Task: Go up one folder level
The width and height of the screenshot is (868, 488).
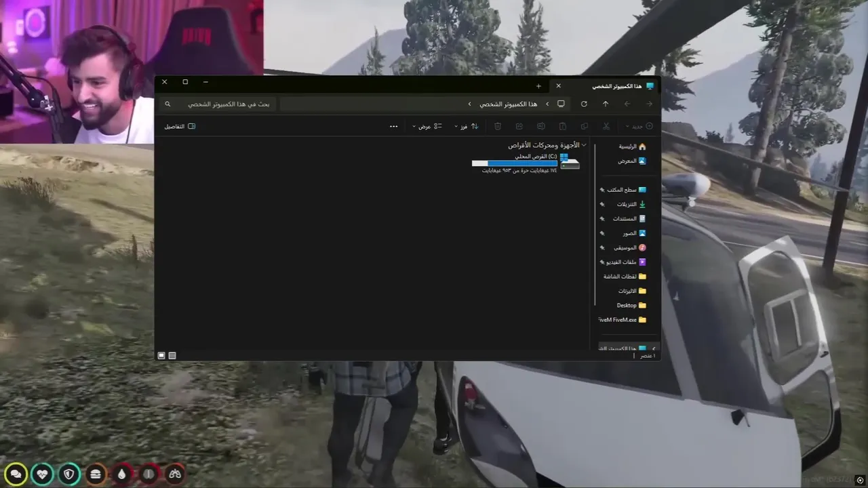Action: (x=606, y=104)
